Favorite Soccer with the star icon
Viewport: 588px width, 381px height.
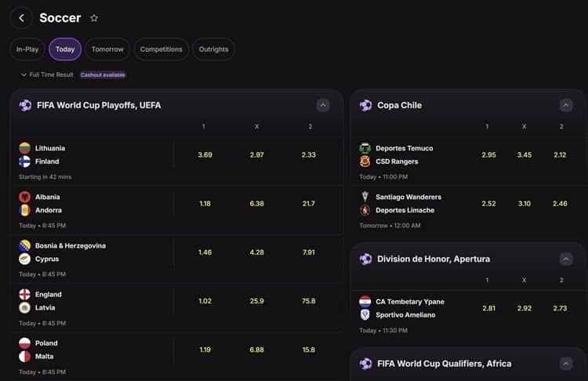[x=94, y=18]
